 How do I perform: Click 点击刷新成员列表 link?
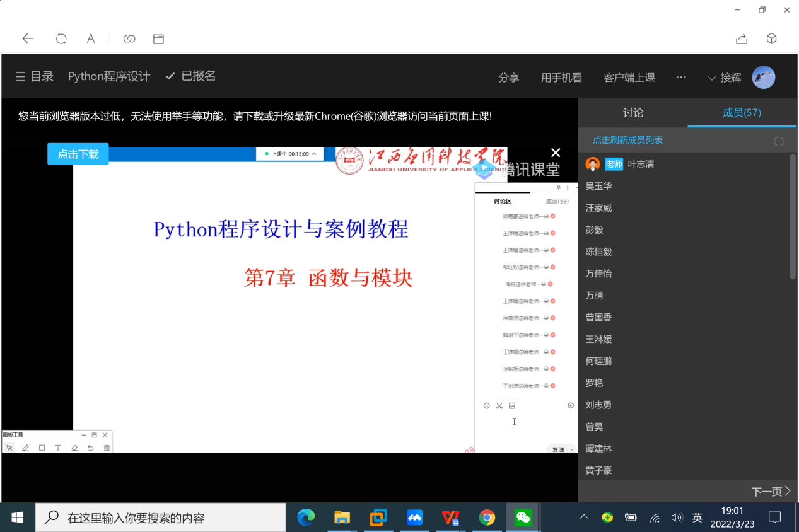pos(627,140)
